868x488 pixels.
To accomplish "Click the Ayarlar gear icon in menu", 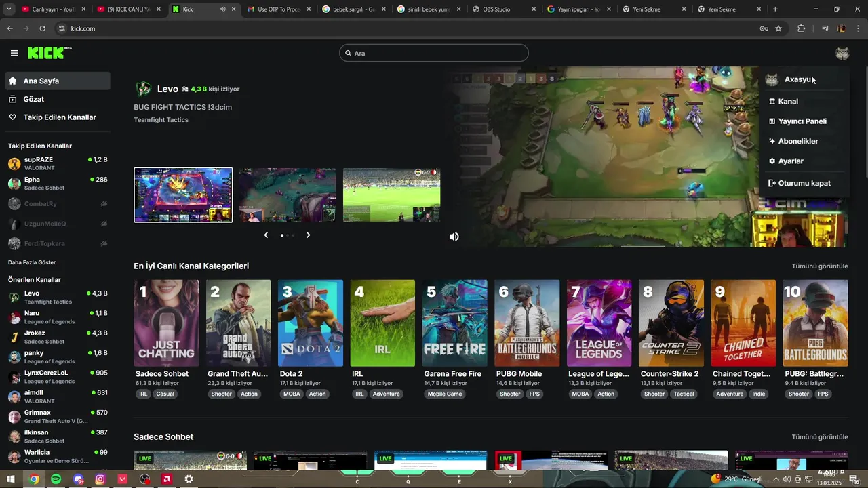I will tap(772, 161).
